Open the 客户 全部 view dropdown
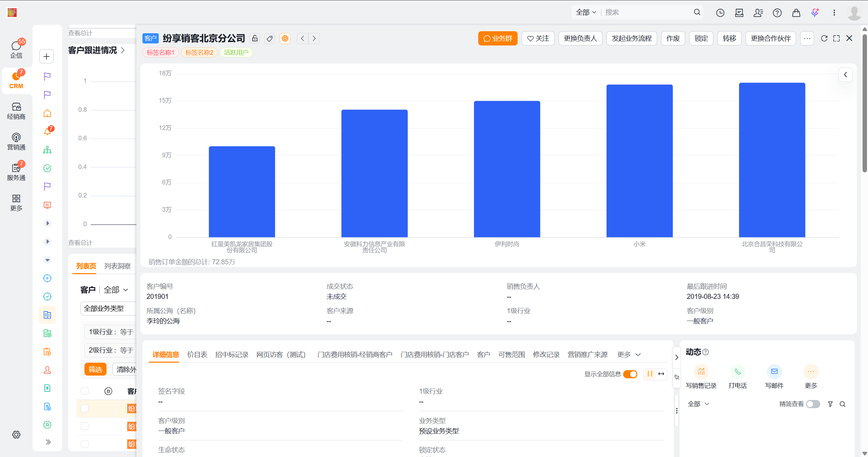868x457 pixels. [x=116, y=290]
